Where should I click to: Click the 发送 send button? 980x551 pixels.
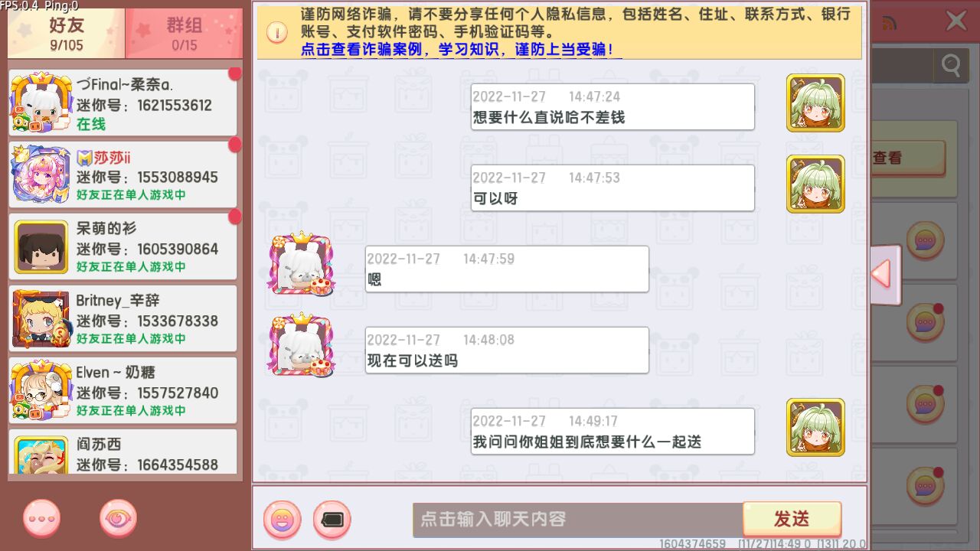point(792,519)
